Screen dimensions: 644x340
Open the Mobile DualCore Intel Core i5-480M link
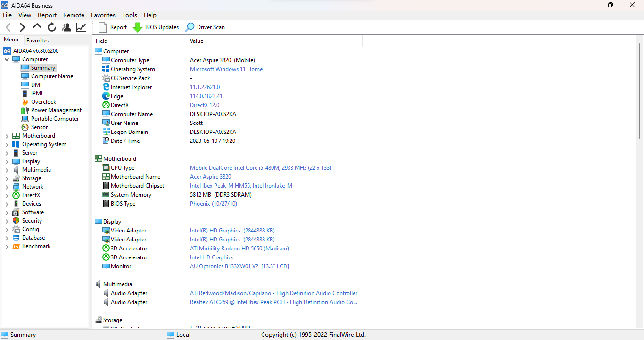coord(261,168)
